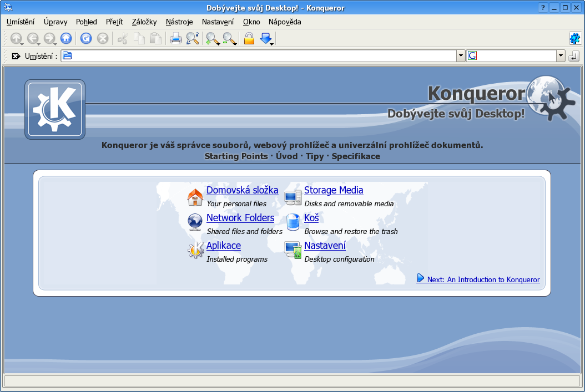585x392 pixels.
Task: Go to Next: An Introduction to Konqueror
Action: pos(483,279)
